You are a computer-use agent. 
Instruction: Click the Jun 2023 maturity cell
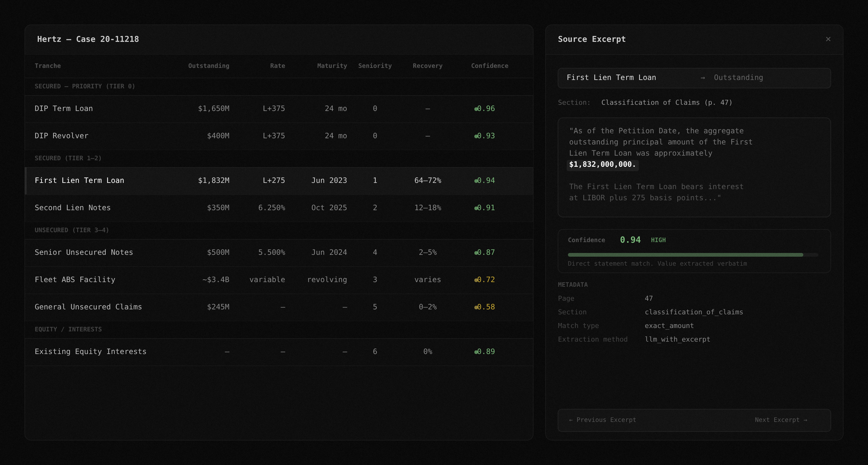[x=329, y=181]
